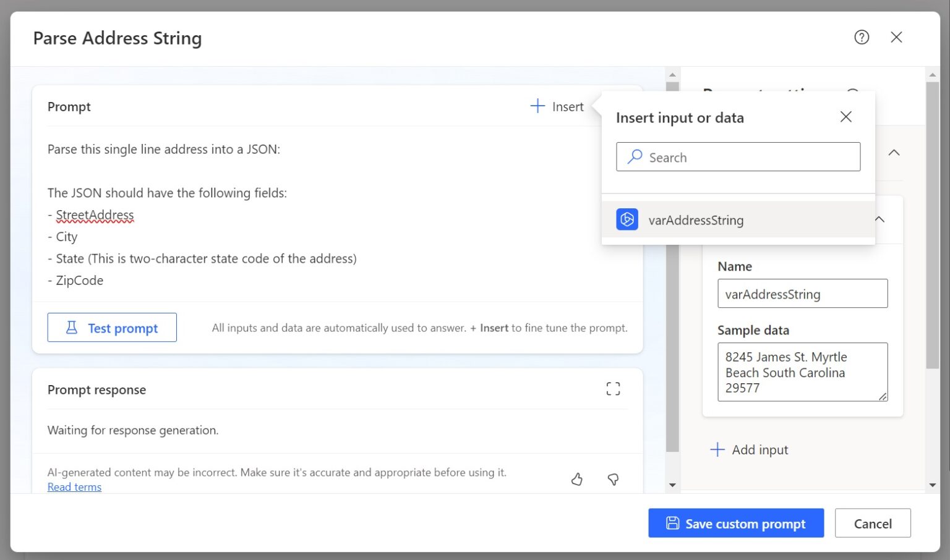Give thumbs down feedback on AI response
Viewport: 950px width, 560px height.
click(612, 479)
